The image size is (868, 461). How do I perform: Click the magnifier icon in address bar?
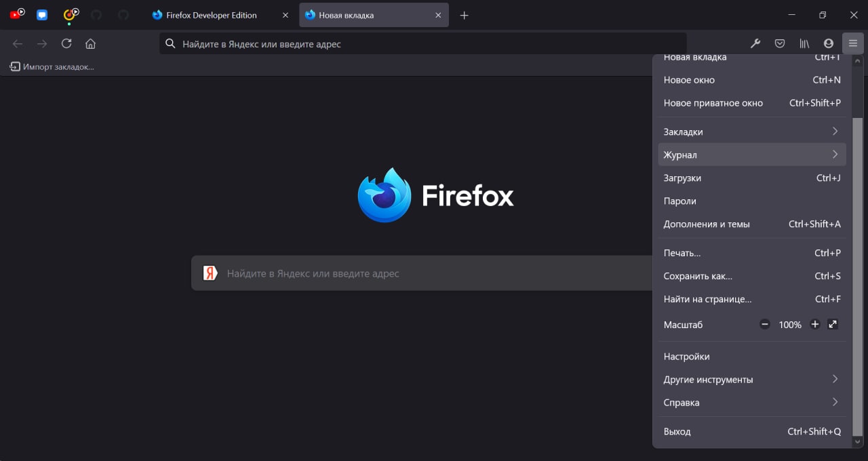coord(171,44)
